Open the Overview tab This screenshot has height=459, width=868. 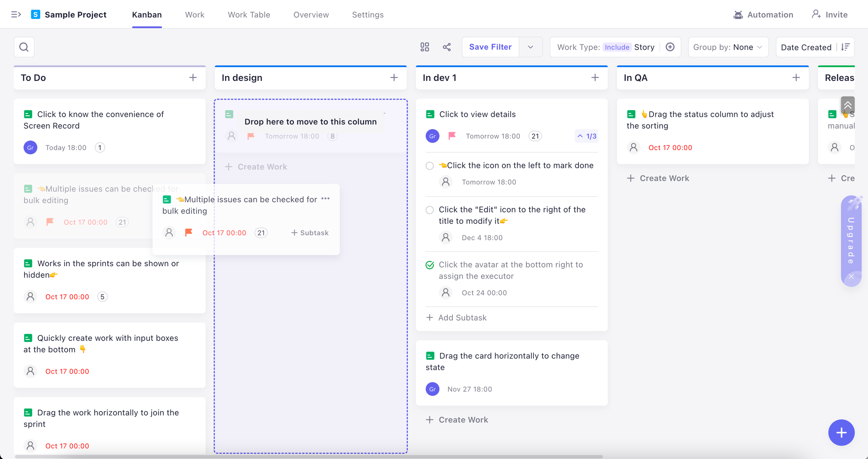311,15
